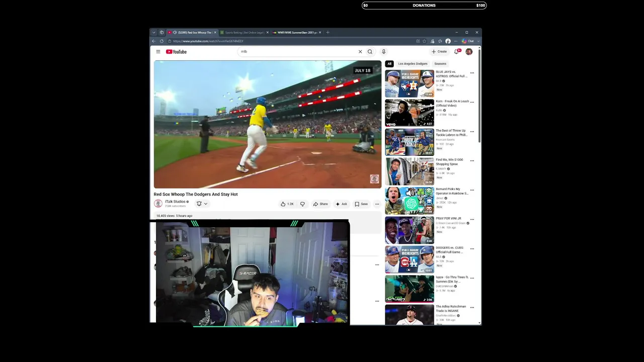
Task: Click the video title Red Sox Whoop The Dodgers
Action: click(x=196, y=195)
